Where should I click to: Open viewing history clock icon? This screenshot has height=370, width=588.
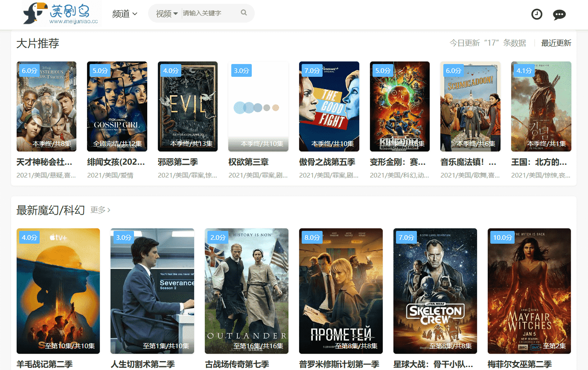pyautogui.click(x=537, y=15)
